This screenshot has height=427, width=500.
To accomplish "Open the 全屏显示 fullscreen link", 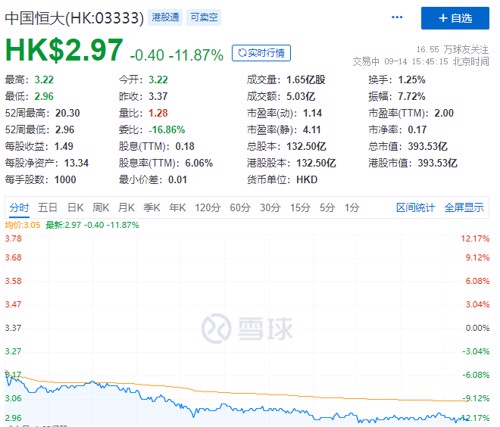I will tap(464, 208).
